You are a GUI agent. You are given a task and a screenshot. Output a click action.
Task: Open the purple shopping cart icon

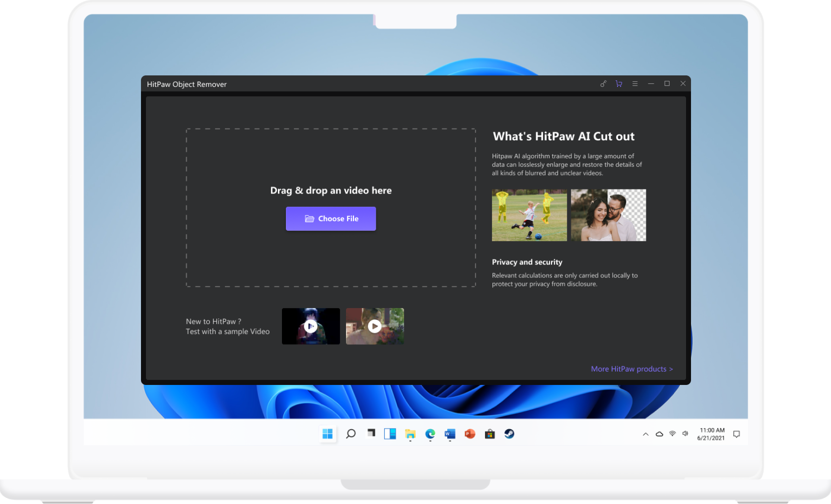click(619, 84)
